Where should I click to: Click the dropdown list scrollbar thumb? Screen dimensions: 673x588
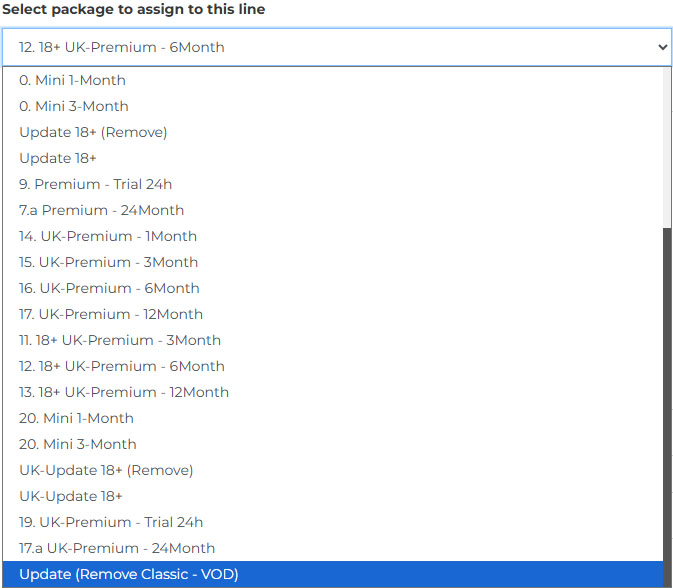(x=667, y=400)
